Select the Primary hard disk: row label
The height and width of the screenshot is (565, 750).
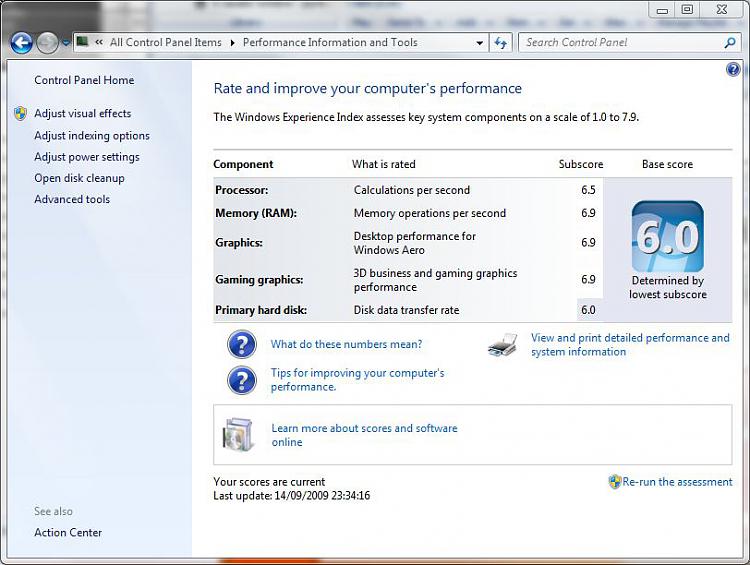click(261, 310)
